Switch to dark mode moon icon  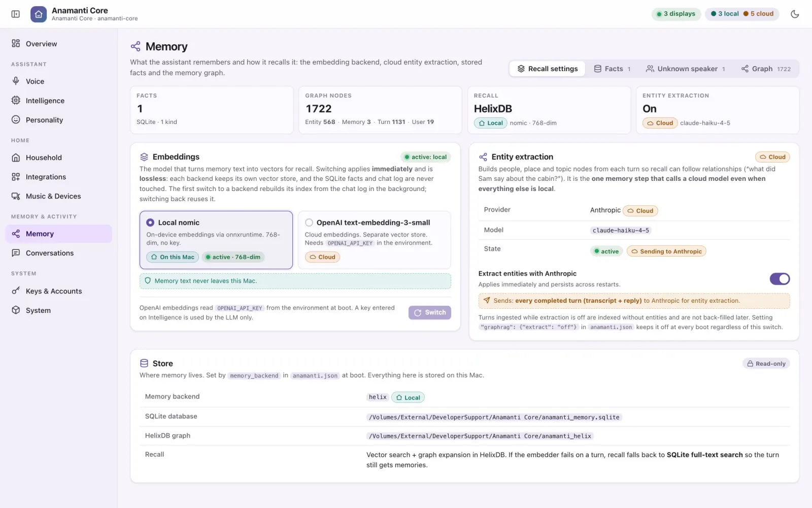pyautogui.click(x=795, y=14)
